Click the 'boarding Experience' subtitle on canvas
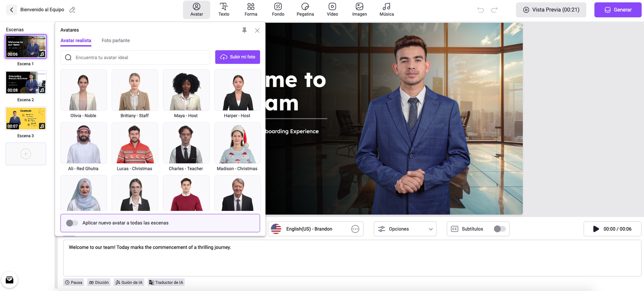 pyautogui.click(x=292, y=131)
